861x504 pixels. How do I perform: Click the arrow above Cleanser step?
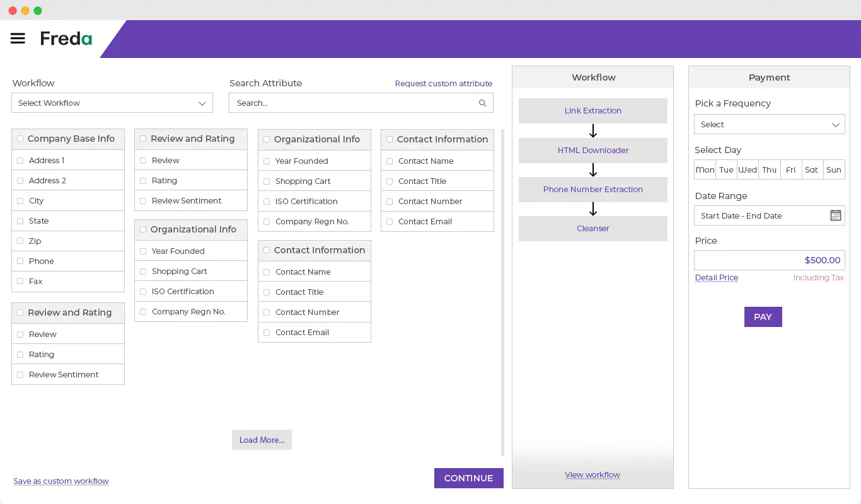click(592, 209)
